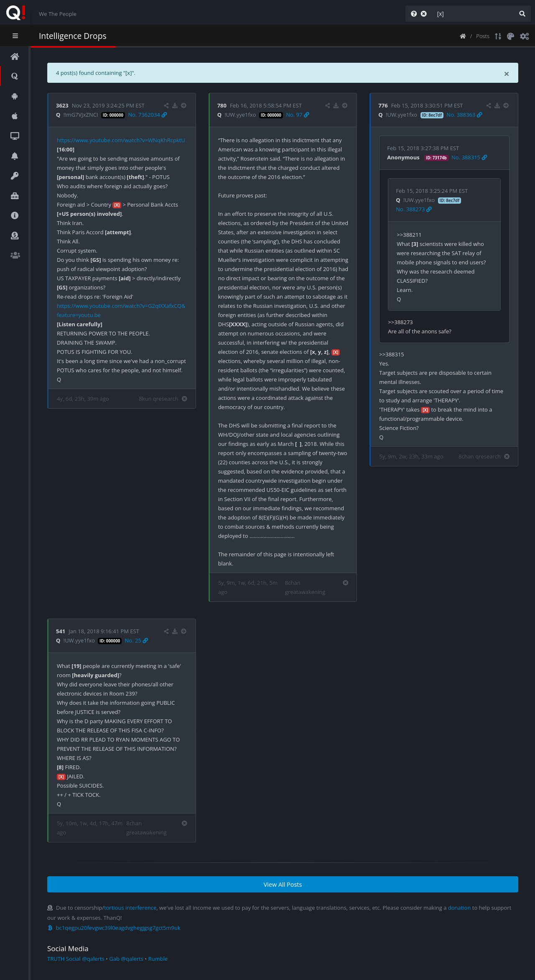Click We The People header text

[58, 14]
